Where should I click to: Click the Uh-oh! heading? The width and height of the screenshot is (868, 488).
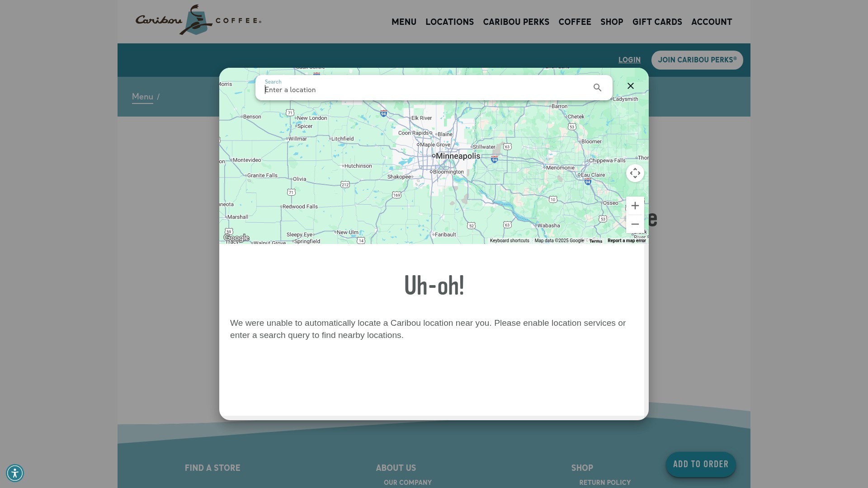(434, 285)
